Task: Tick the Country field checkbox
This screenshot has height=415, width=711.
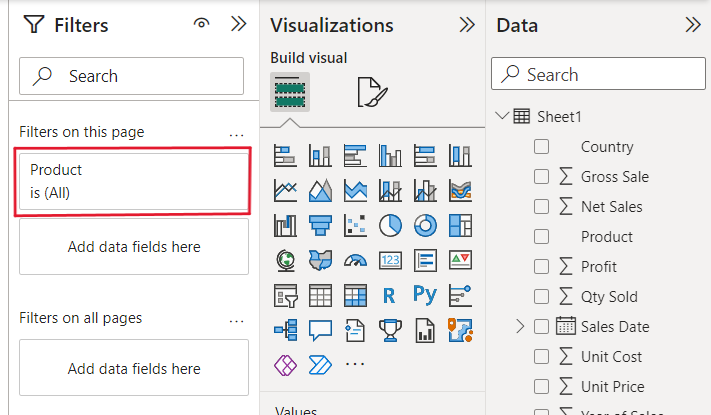Action: pos(542,147)
